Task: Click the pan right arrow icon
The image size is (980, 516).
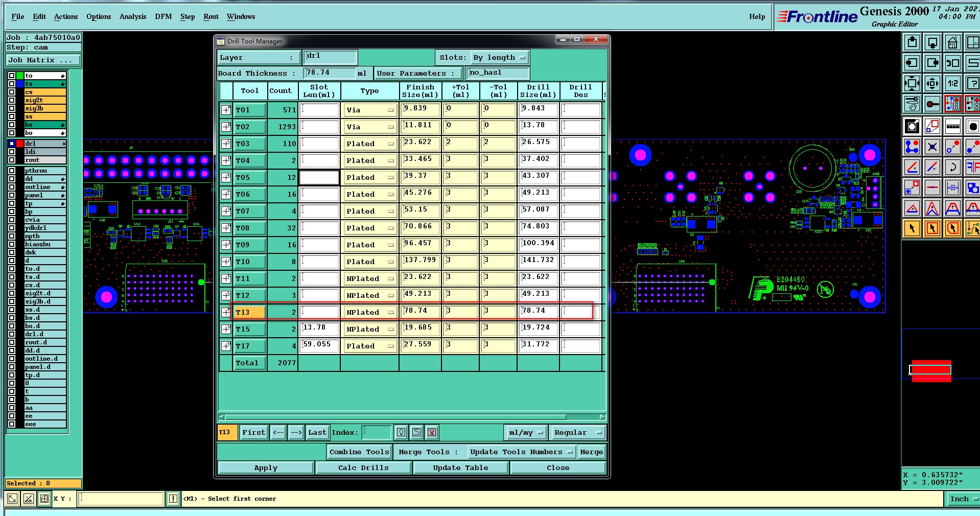Action: (x=932, y=63)
